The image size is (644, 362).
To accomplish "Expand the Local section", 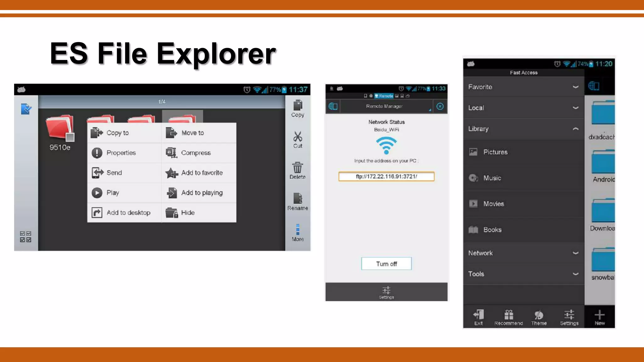I will 524,108.
